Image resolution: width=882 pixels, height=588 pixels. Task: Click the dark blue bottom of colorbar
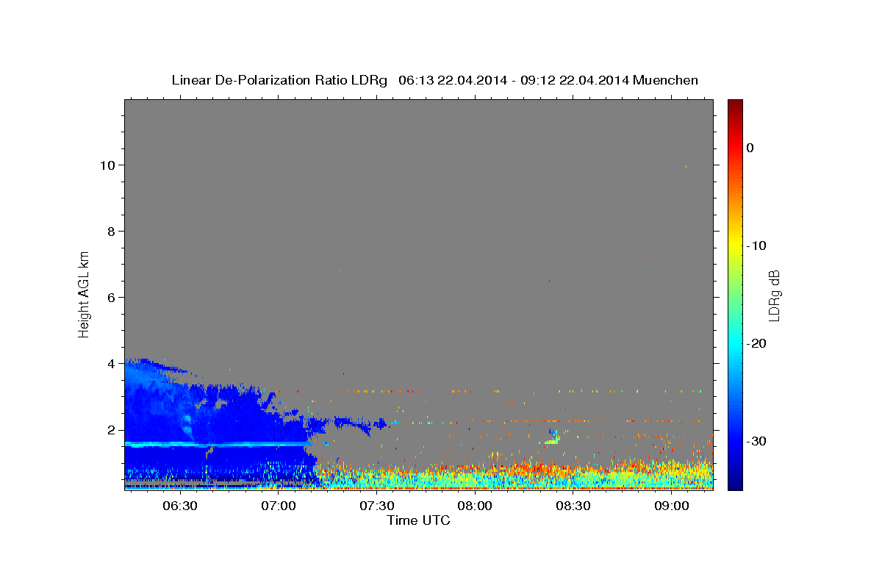pyautogui.click(x=735, y=484)
